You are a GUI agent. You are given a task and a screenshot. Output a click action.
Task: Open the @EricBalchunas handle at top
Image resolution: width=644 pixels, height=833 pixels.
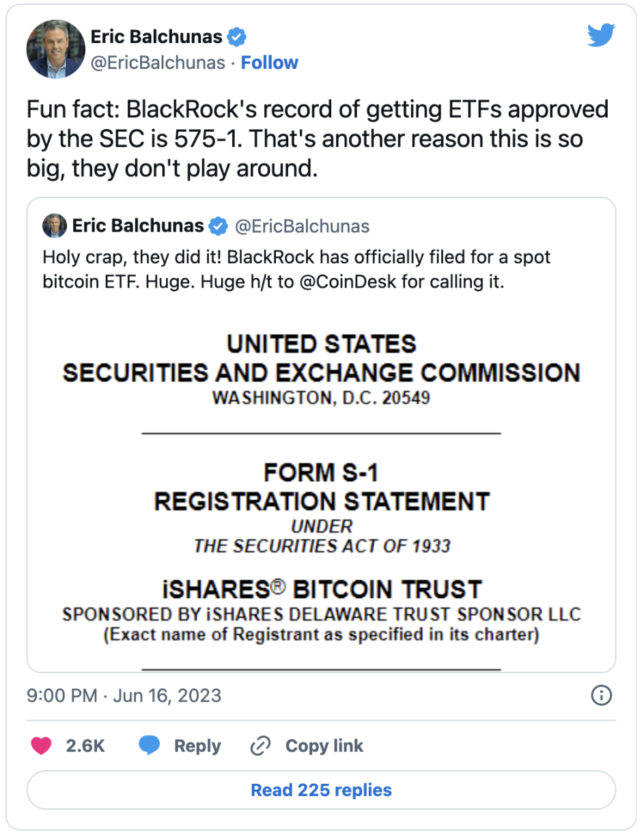point(158,63)
